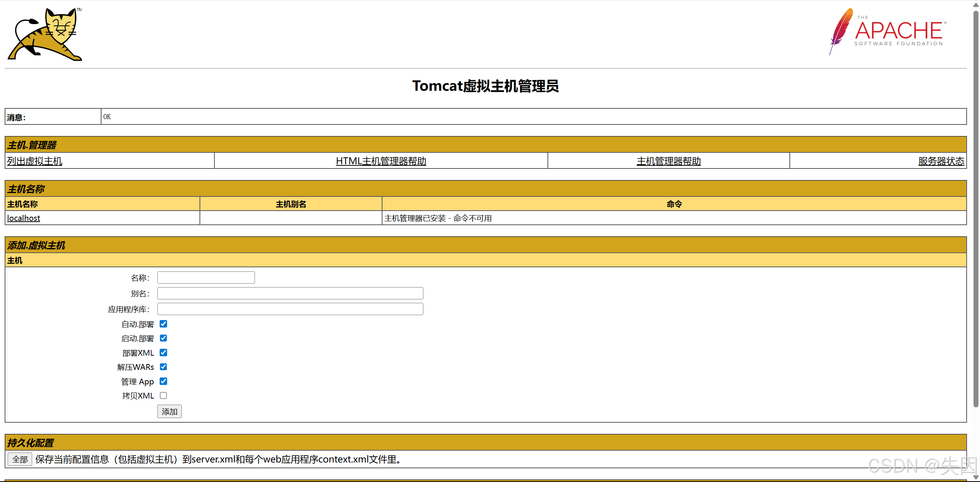
Task: Toggle the 管理 App checkbox
Action: coord(163,381)
